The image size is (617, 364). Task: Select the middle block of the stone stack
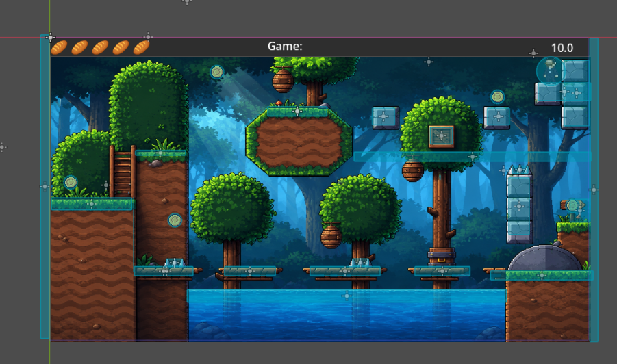coord(519,209)
